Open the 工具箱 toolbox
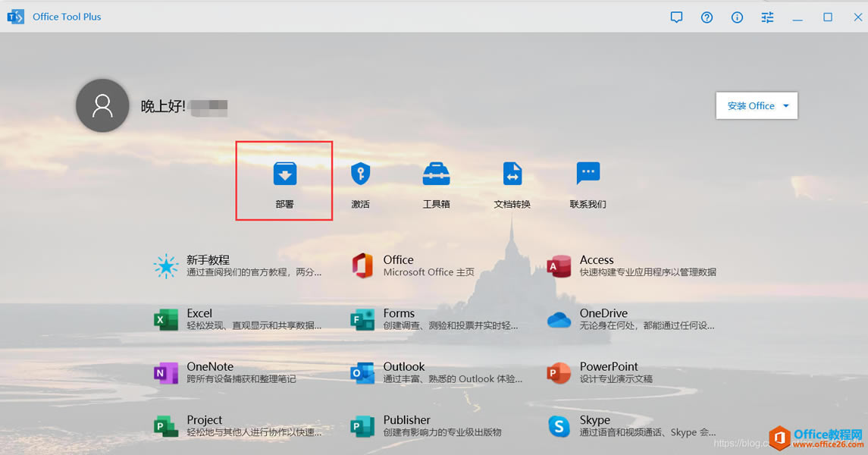This screenshot has width=868, height=455. (436, 180)
